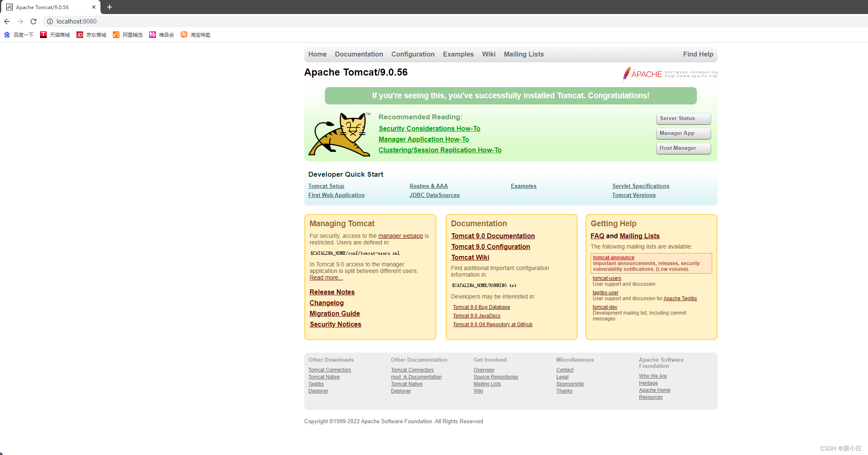This screenshot has height=455, width=868.
Task: Click the browser back arrow
Action: pyautogui.click(x=7, y=21)
